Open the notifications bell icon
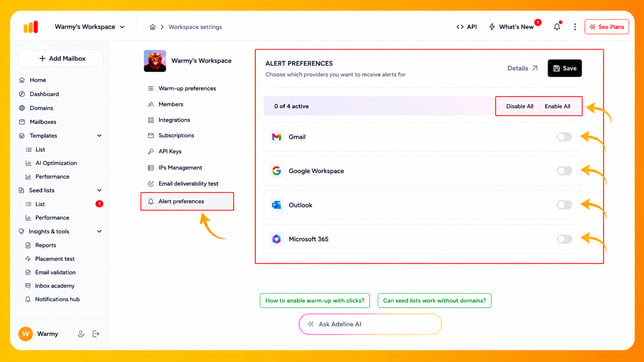 557,27
